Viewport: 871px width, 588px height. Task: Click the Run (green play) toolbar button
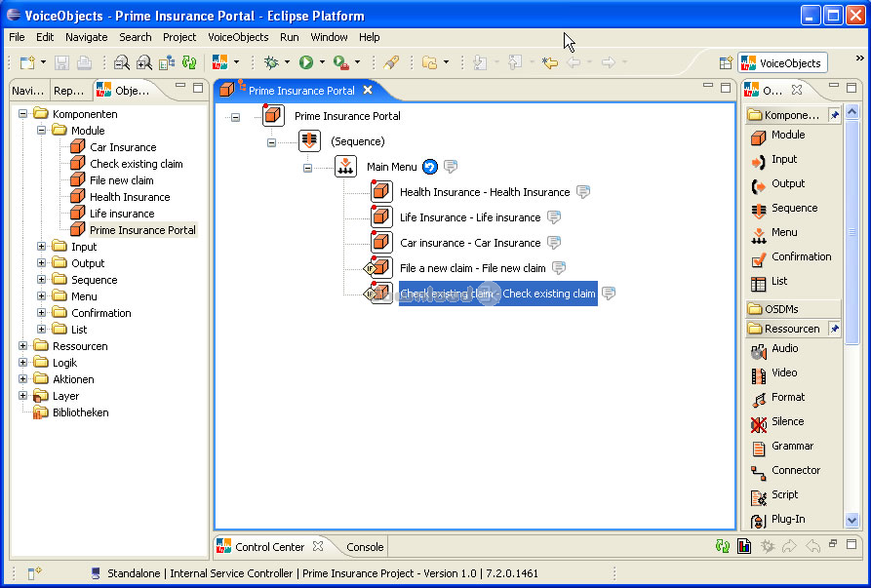pyautogui.click(x=306, y=62)
